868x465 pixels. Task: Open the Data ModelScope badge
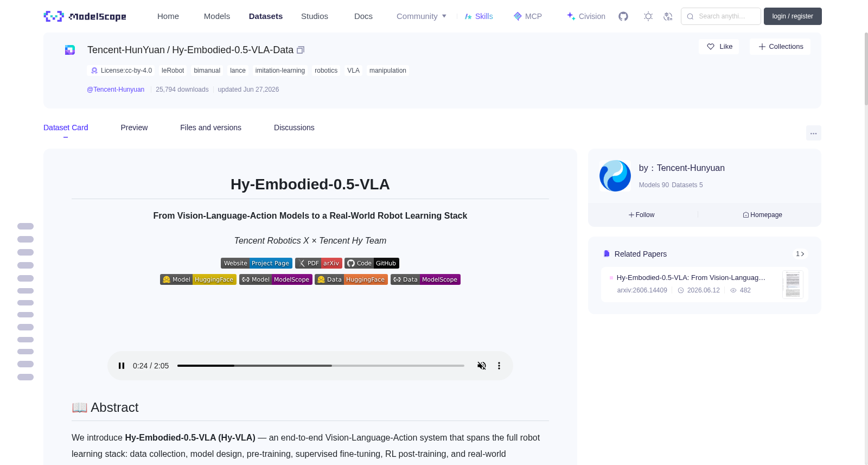(425, 279)
